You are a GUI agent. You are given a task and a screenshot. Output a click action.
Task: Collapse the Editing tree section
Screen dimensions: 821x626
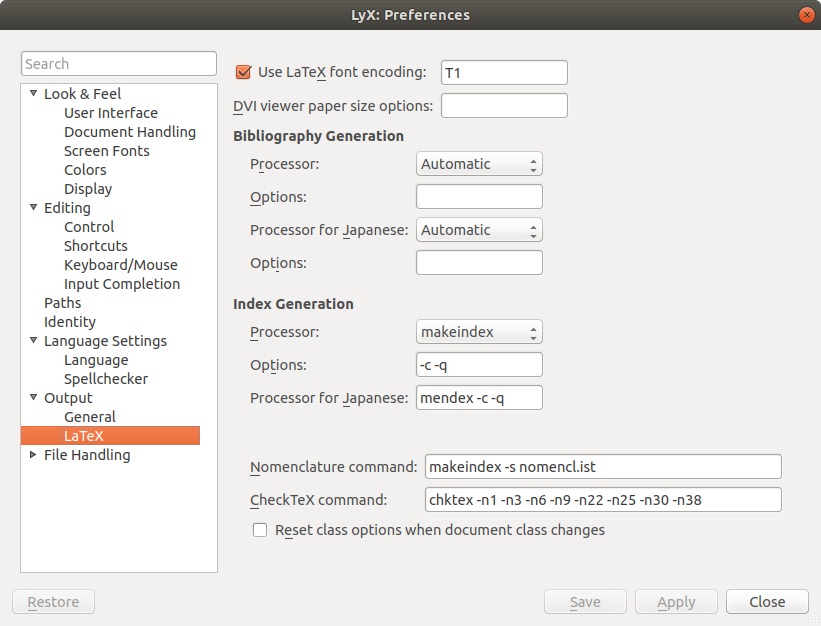(x=33, y=208)
